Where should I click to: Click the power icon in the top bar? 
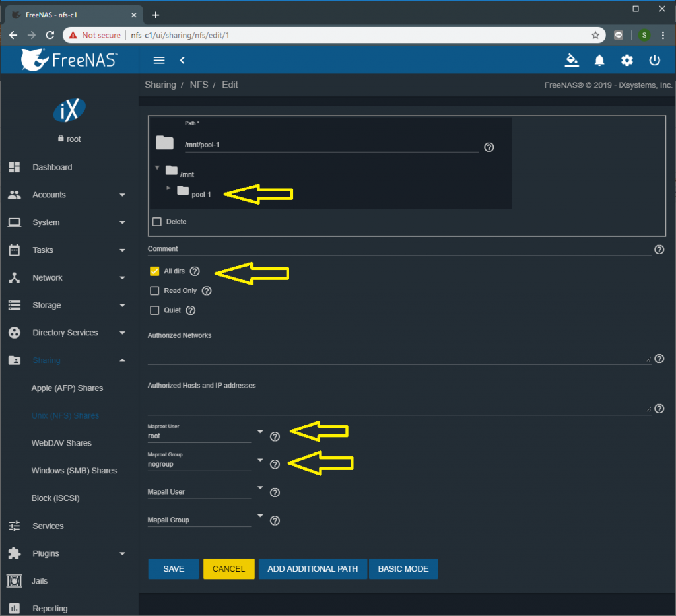(x=654, y=60)
